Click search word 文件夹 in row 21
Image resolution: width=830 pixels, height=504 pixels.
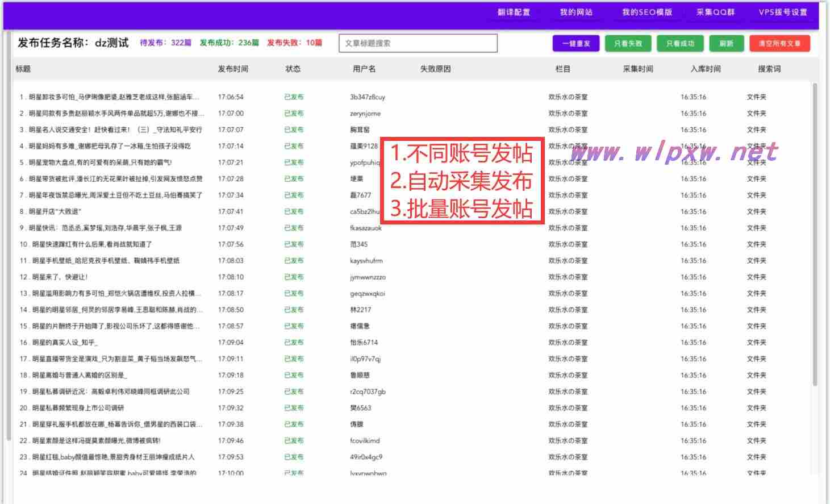[x=756, y=424]
